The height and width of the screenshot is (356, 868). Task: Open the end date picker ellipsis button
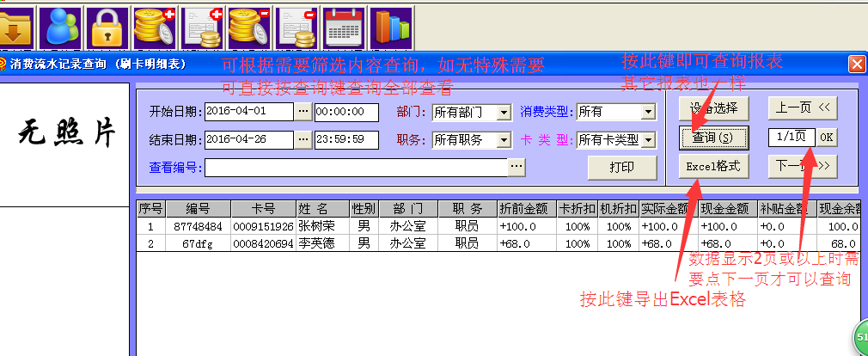point(303,140)
